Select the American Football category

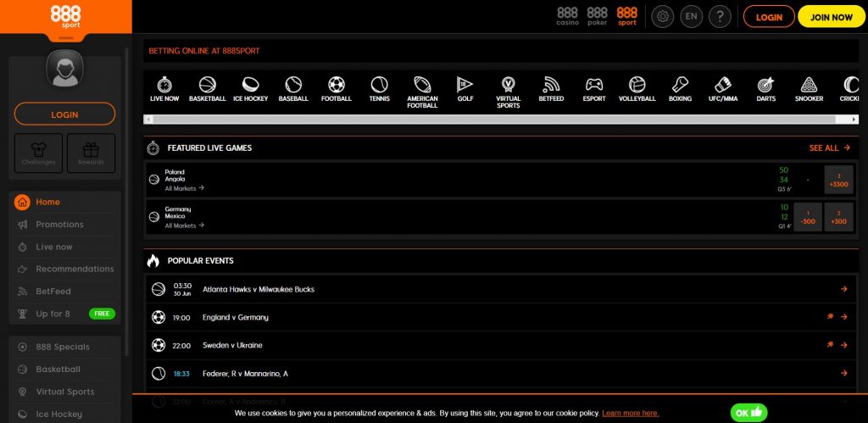point(422,92)
